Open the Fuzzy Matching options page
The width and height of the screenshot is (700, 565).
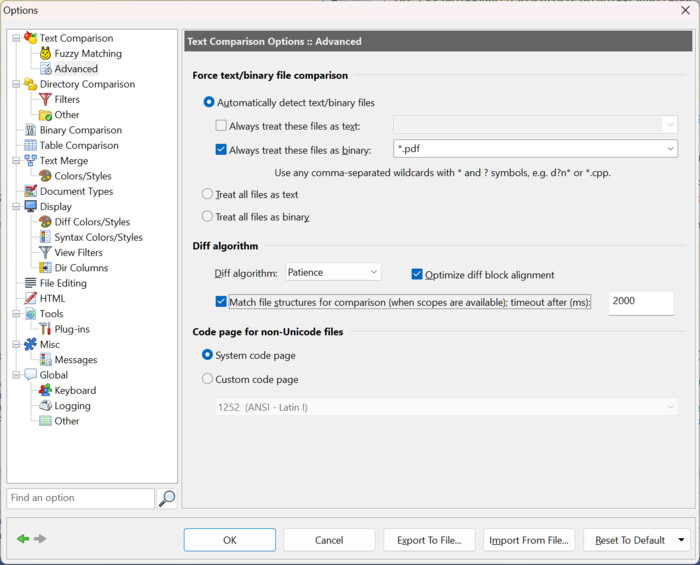click(88, 54)
